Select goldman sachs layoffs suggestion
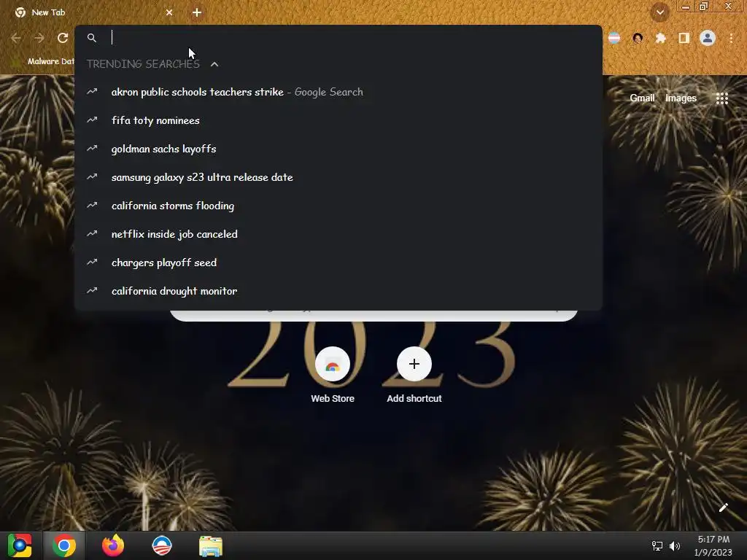This screenshot has height=560, width=747. click(x=338, y=149)
